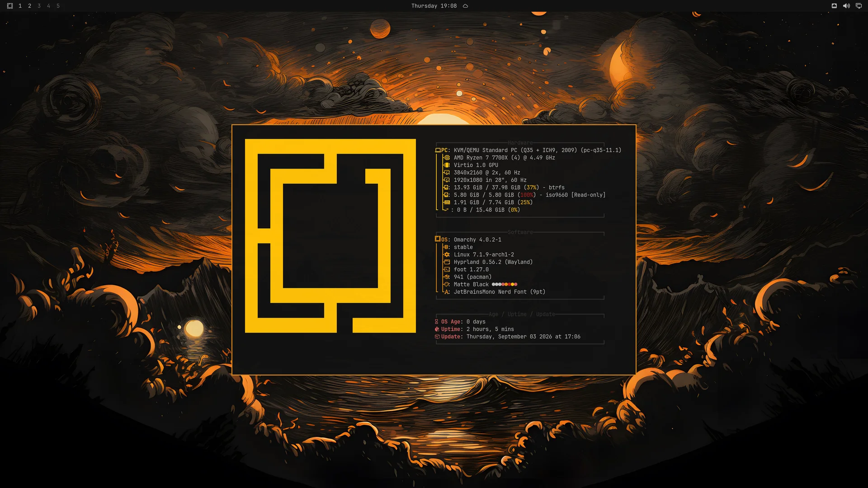The width and height of the screenshot is (868, 488).
Task: Click the gear icon beside Linux kernel
Action: click(x=447, y=254)
